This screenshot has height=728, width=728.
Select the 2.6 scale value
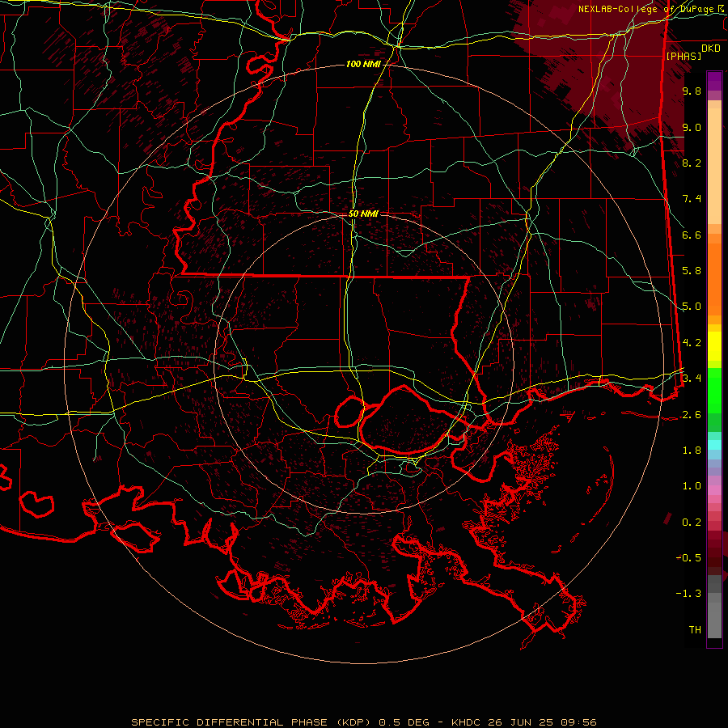692,415
